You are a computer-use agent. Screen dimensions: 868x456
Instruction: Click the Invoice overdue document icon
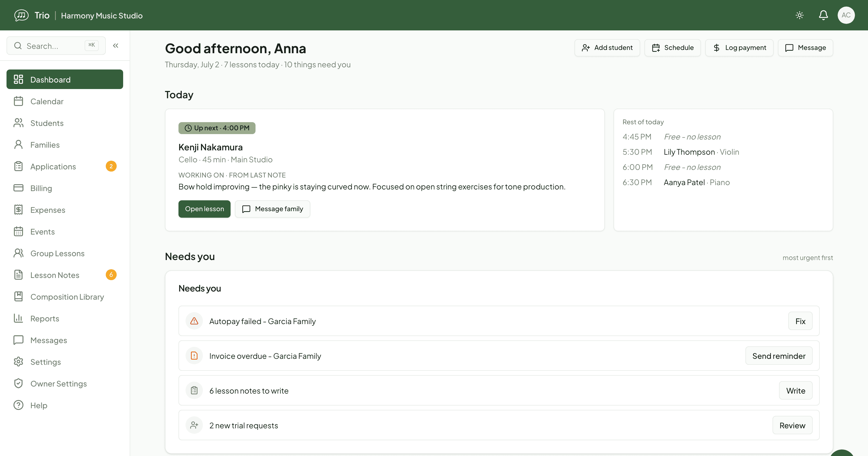[194, 356]
